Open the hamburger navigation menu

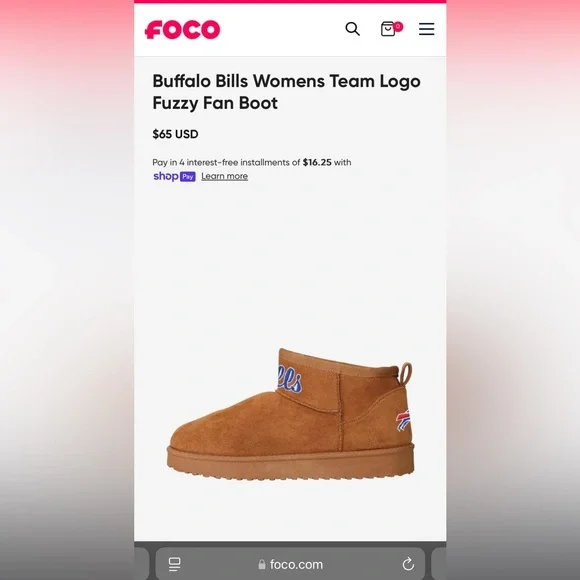tap(426, 29)
